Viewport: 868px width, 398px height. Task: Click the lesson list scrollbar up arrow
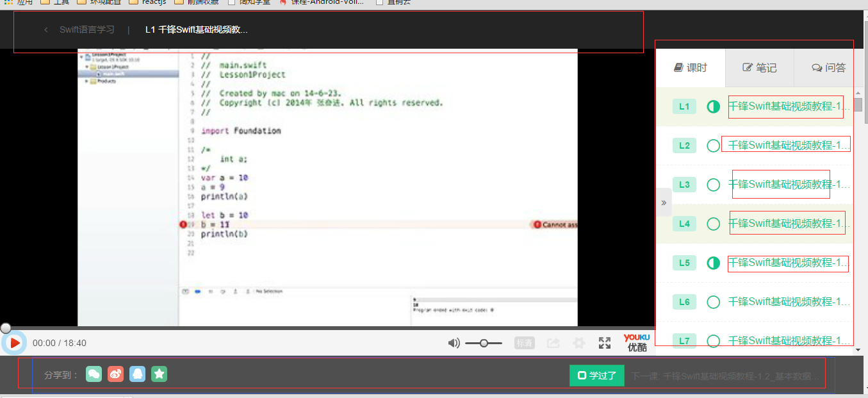pos(858,92)
